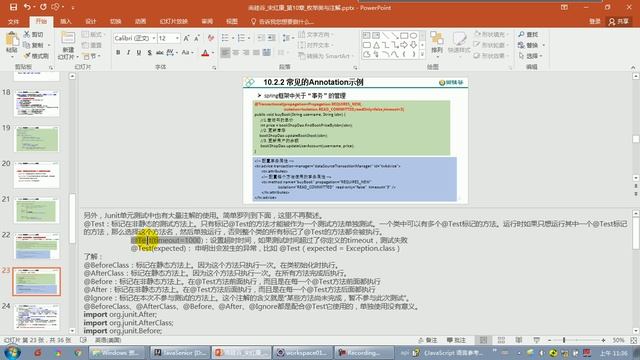Screen dimensions: 640x360
Task: Switch to the Insert (插入) tab
Action: pyautogui.click(x=65, y=21)
